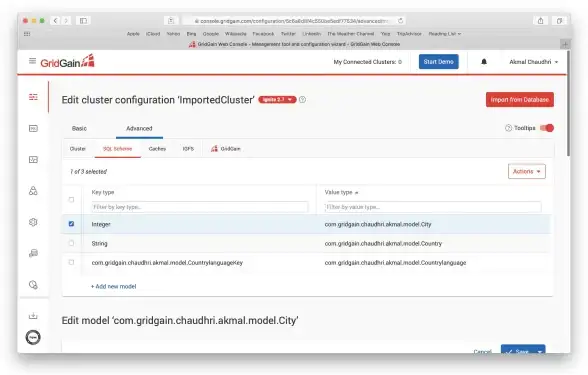Open the hamburger menu next to GridGain logo
Image resolution: width=588 pixels, height=375 pixels.
click(33, 61)
